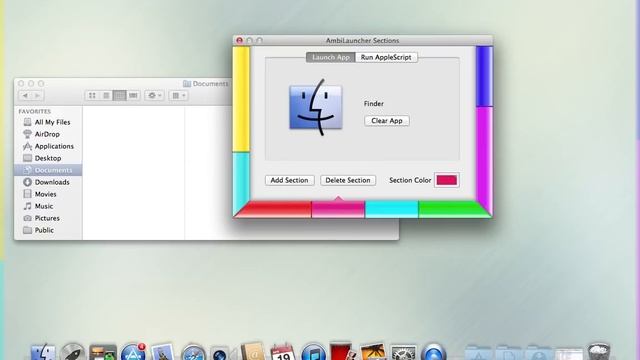Switch Finder to Cover Flow view
Image resolution: width=640 pixels, height=360 pixels.
pyautogui.click(x=133, y=96)
